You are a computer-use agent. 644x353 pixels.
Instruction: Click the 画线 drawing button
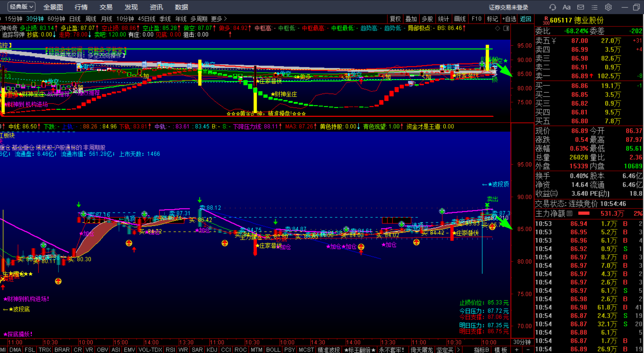click(460, 19)
